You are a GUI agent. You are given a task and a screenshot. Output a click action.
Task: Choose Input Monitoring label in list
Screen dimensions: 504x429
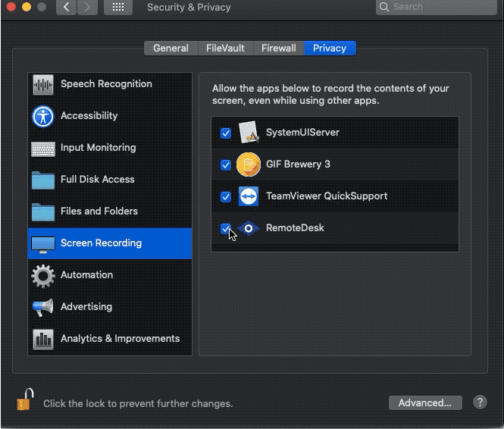(x=99, y=148)
